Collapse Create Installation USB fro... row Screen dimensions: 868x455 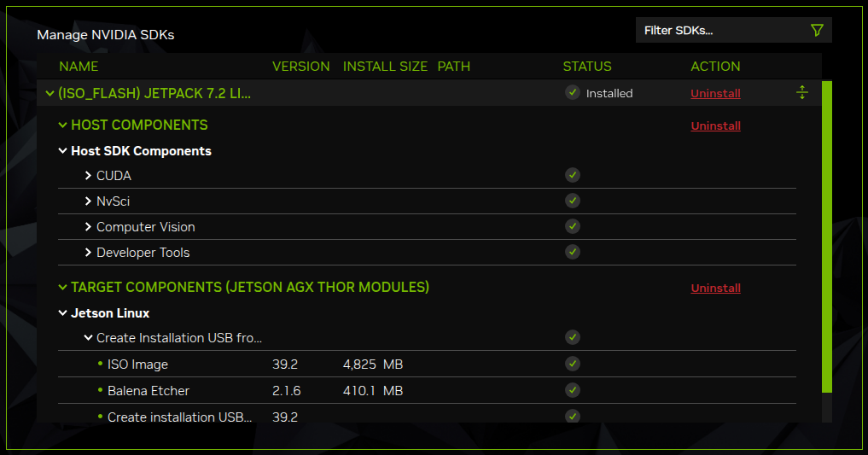pos(88,338)
